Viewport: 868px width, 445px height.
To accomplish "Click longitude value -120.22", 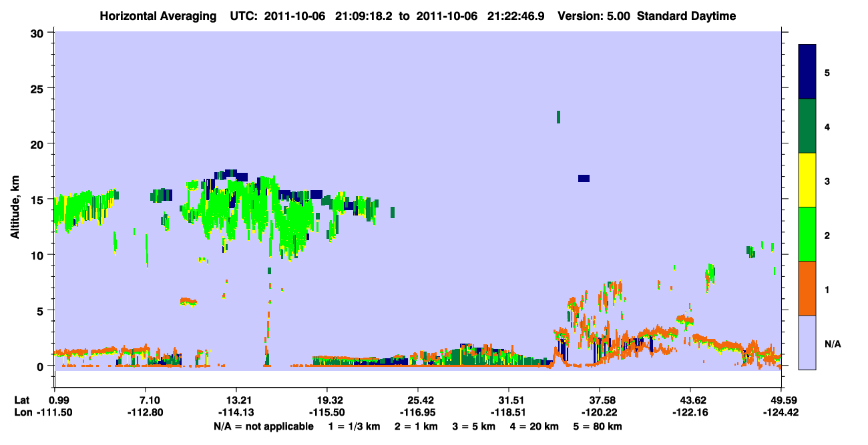I will [600, 412].
